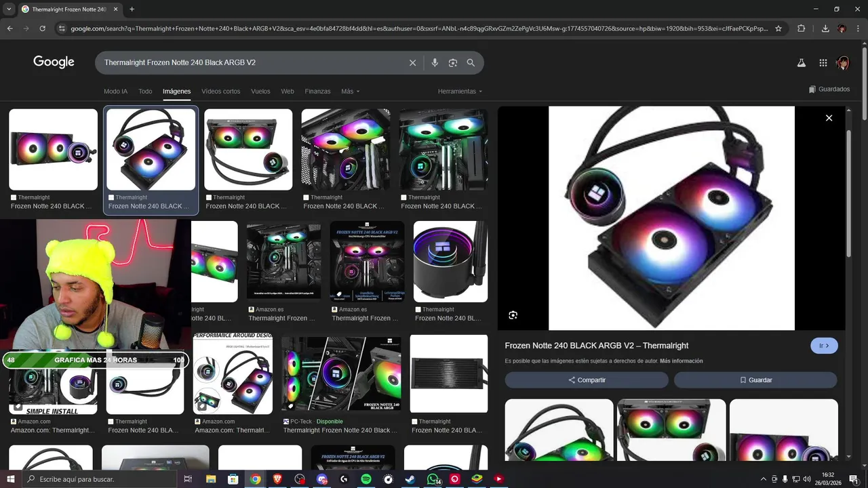The width and height of the screenshot is (868, 488).
Task: Click the Ir button to visit page
Action: (824, 346)
